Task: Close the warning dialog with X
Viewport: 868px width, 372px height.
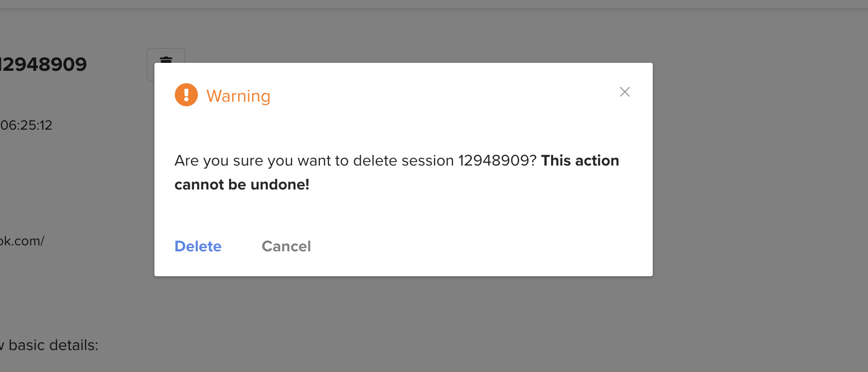Action: [625, 92]
